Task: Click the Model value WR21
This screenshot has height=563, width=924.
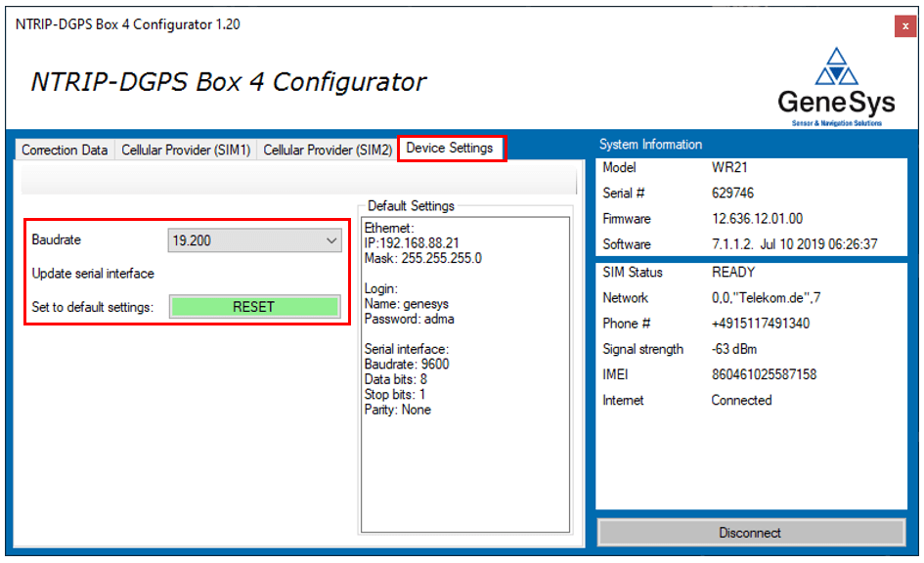Action: 729,167
